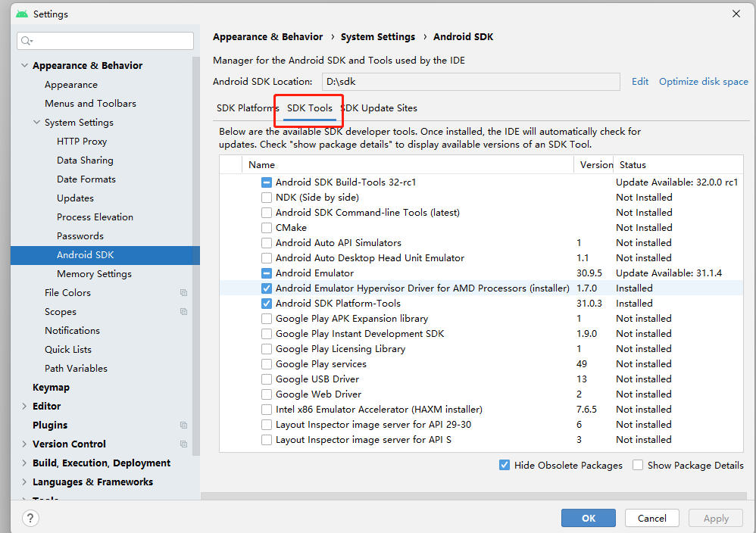Expand the Version Control node
The image size is (756, 533).
click(x=24, y=444)
